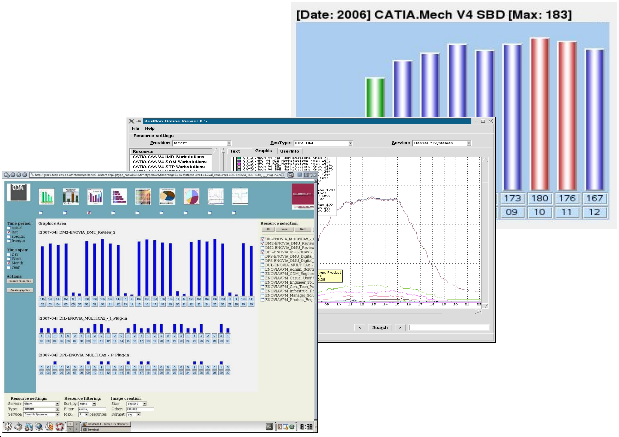
Task: Open the globe icon on the desktop taskbar
Action: (x=39, y=426)
